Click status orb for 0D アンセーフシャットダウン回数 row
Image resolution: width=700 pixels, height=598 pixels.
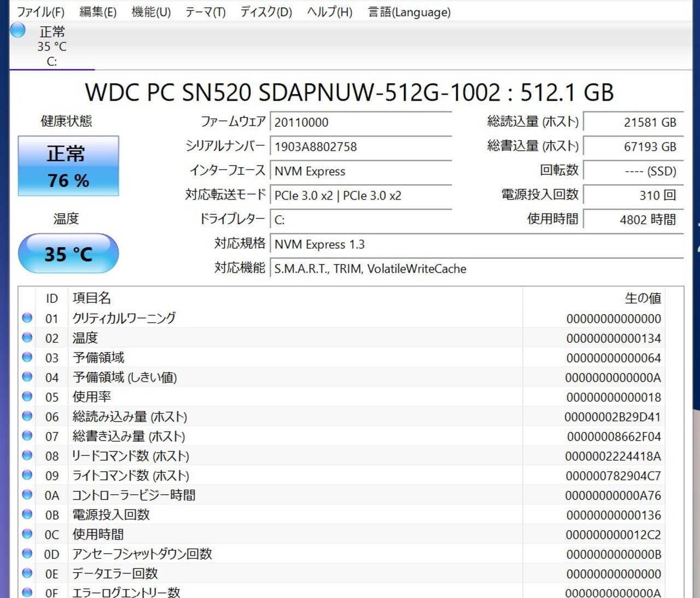coord(27,554)
